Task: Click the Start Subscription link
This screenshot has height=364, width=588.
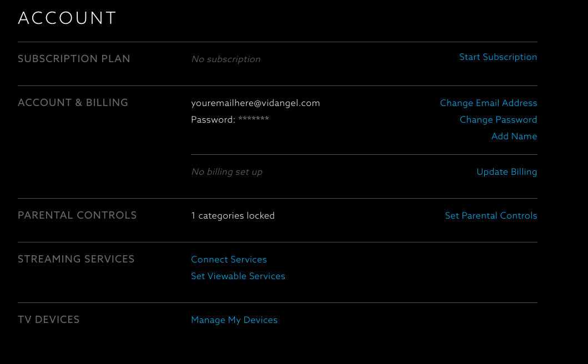Action: point(498,57)
